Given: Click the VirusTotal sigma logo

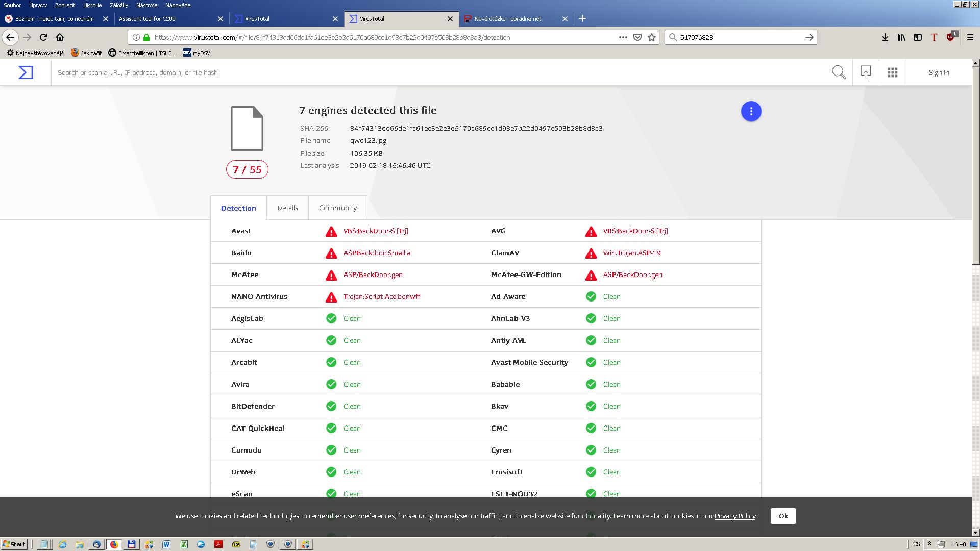Looking at the screenshot, I should point(26,72).
